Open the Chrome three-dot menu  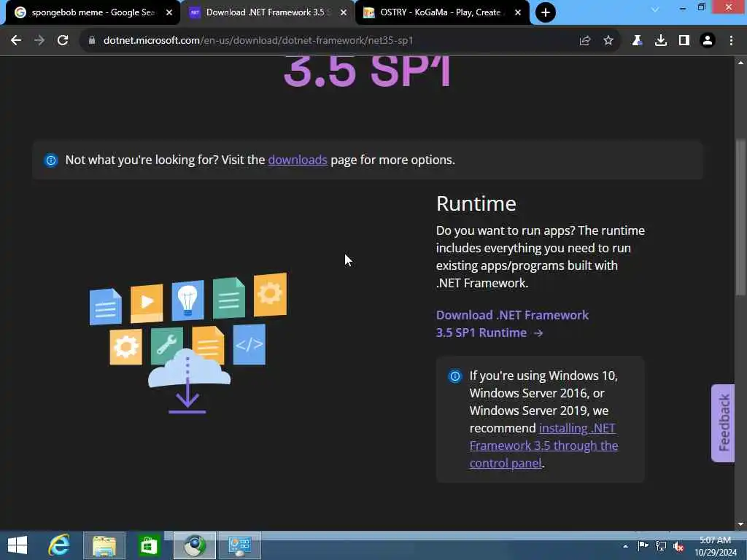pyautogui.click(x=731, y=41)
